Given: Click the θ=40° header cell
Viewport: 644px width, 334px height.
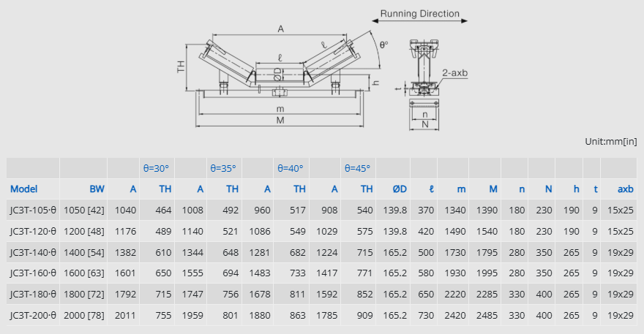Looking at the screenshot, I should (290, 168).
